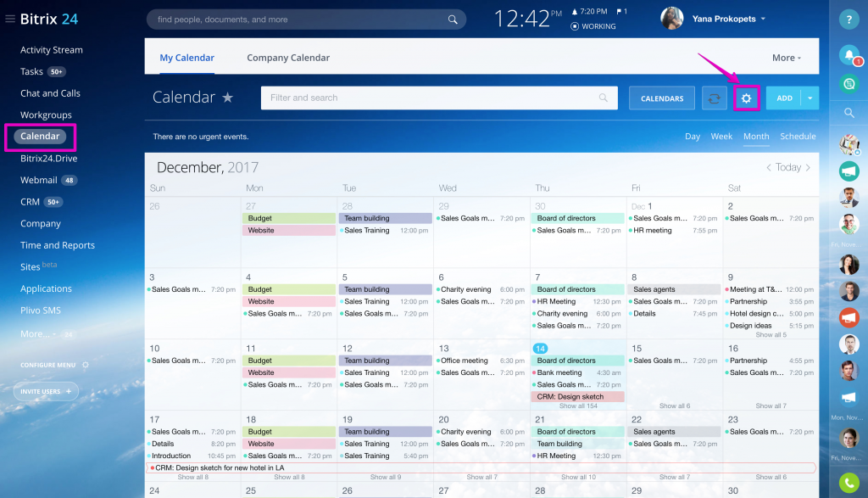Open Plivo SMS menu item
868x498 pixels.
[x=41, y=311]
